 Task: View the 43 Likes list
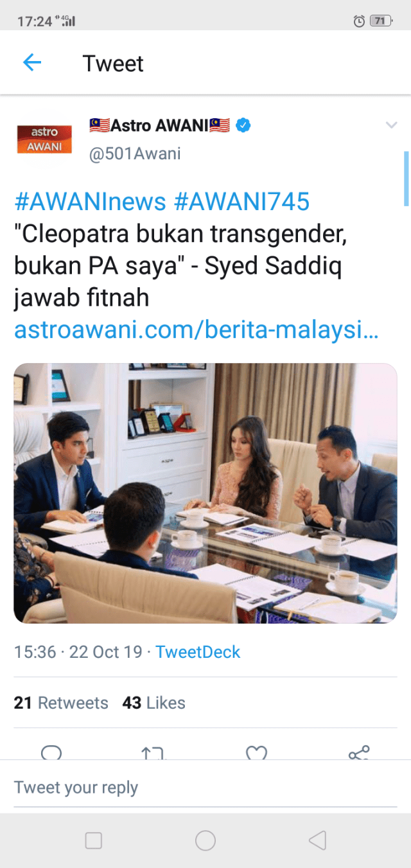click(x=154, y=703)
